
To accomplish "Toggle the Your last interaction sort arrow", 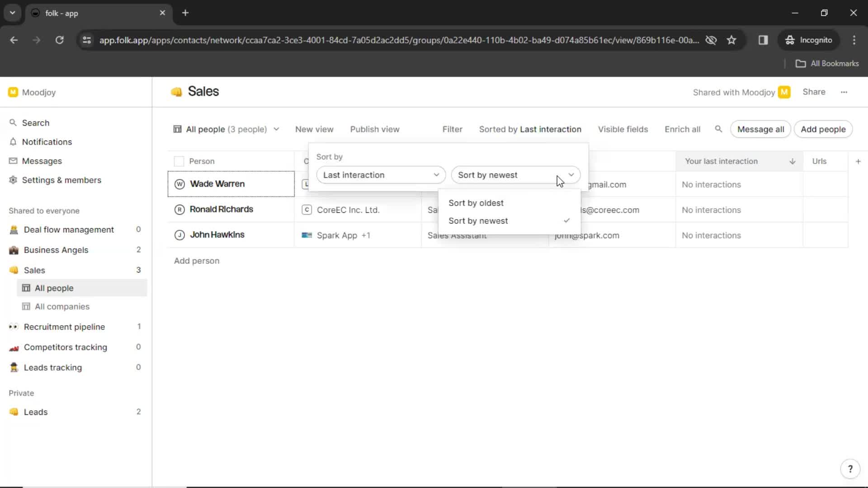I will (x=793, y=161).
